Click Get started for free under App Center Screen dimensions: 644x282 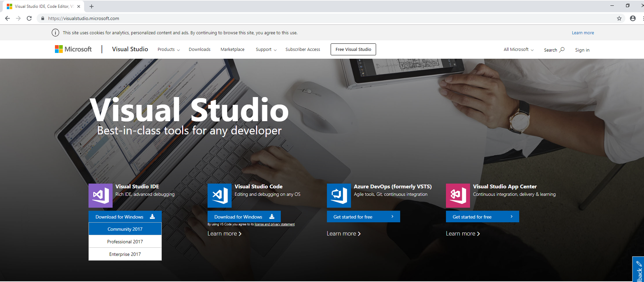coord(483,217)
